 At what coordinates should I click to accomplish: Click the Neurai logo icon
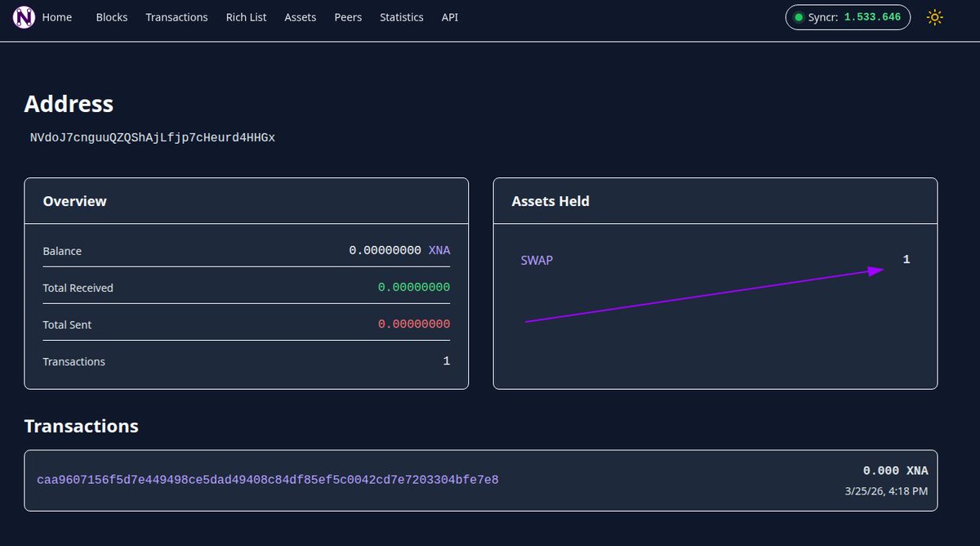click(x=24, y=17)
